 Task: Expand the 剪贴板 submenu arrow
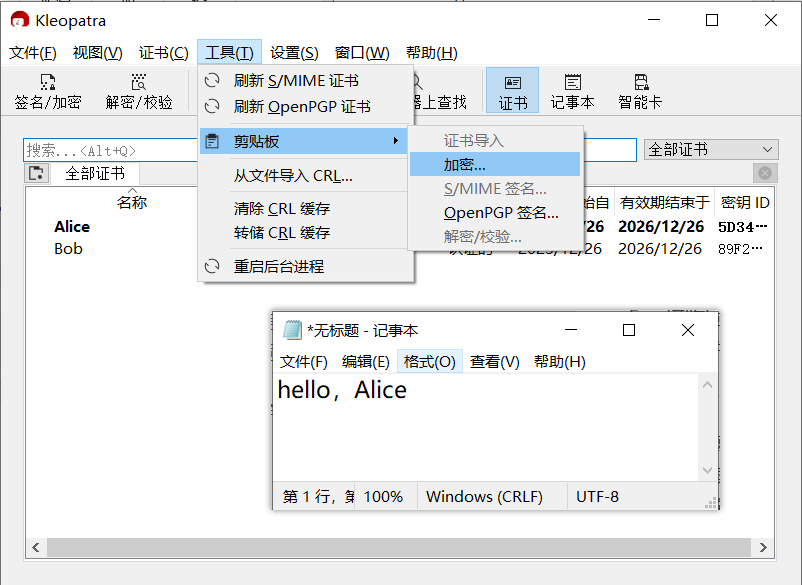[x=396, y=141]
